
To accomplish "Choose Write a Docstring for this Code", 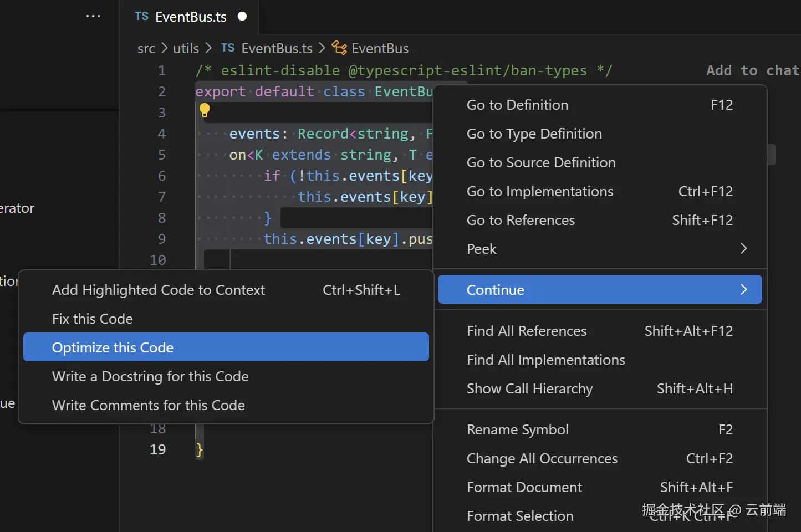I will [x=150, y=376].
